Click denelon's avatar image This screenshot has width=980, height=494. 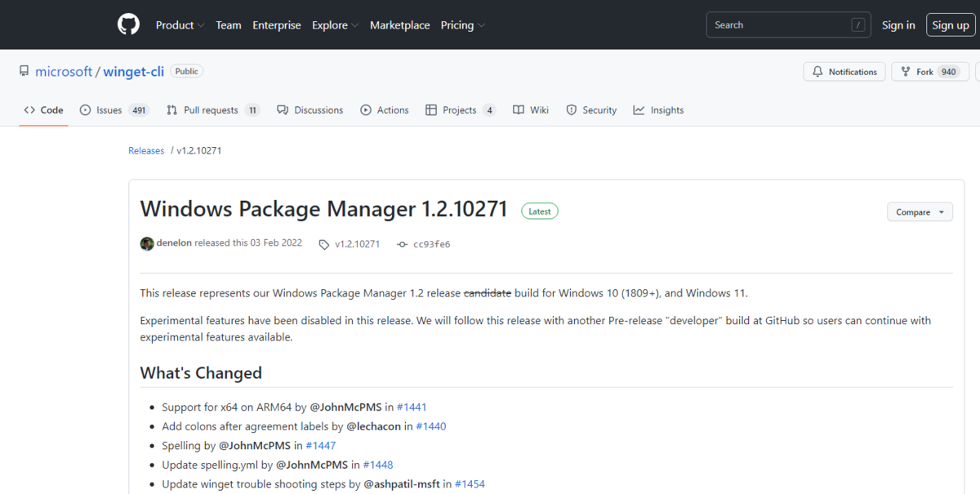tap(147, 243)
